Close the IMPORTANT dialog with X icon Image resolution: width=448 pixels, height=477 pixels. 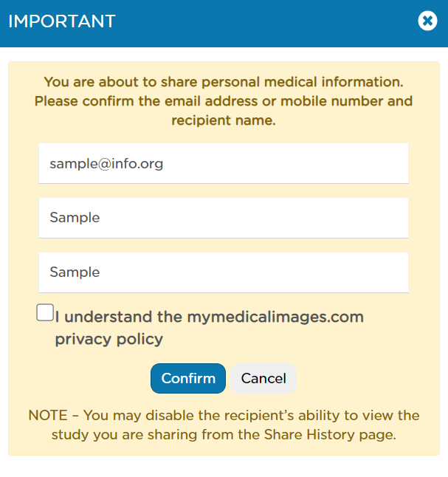click(x=427, y=21)
